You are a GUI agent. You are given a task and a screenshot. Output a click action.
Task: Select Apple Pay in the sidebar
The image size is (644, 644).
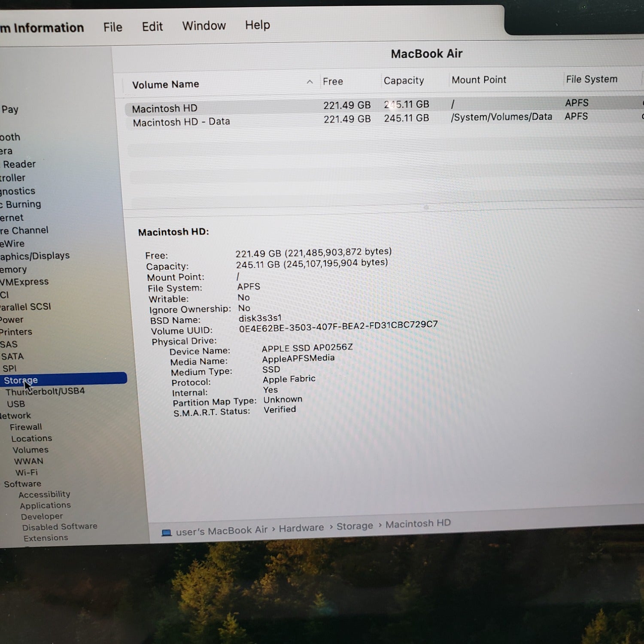point(9,109)
